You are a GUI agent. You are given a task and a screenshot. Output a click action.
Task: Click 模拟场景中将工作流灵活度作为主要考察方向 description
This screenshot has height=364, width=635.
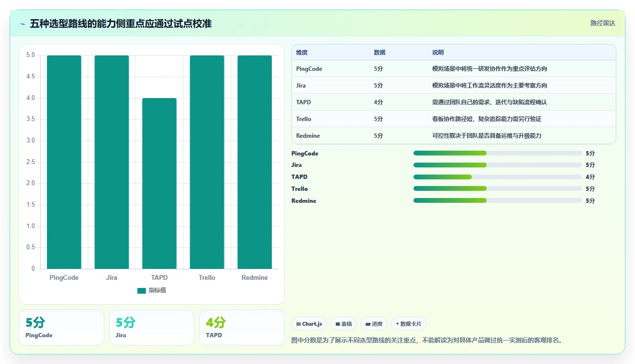(x=490, y=86)
